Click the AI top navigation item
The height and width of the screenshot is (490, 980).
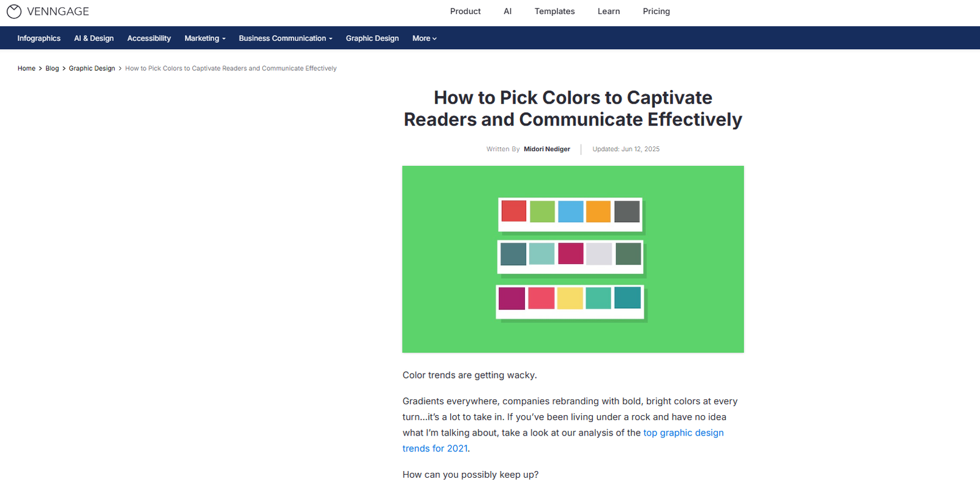pos(507,11)
